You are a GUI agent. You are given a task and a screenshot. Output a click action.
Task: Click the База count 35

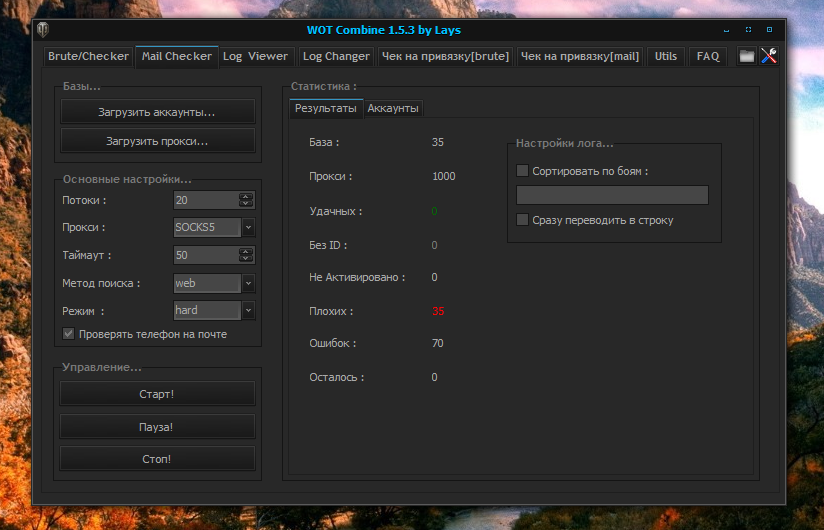438,142
